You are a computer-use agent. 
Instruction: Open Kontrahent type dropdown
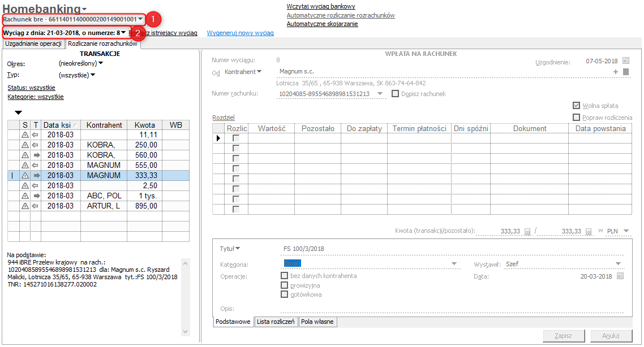point(259,71)
